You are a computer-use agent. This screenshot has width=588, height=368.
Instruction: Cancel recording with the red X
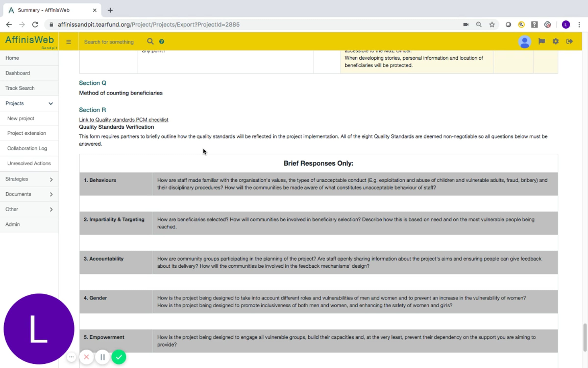[x=86, y=357]
